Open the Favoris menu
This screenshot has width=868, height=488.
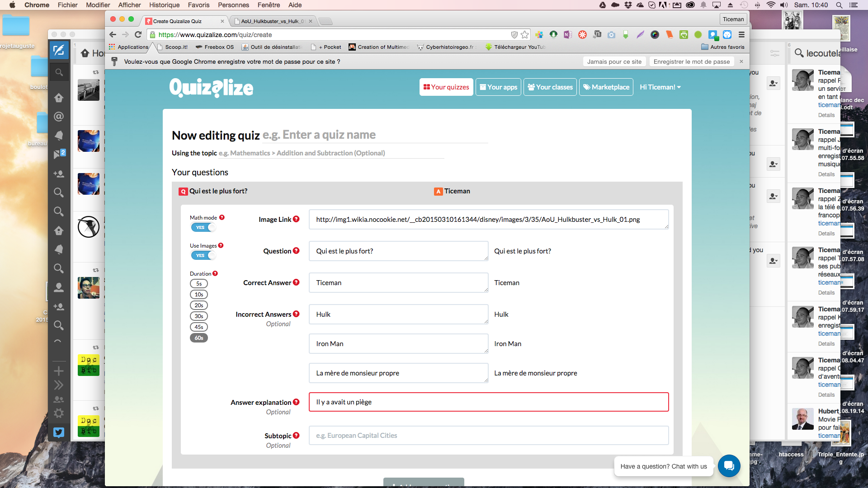(x=198, y=5)
